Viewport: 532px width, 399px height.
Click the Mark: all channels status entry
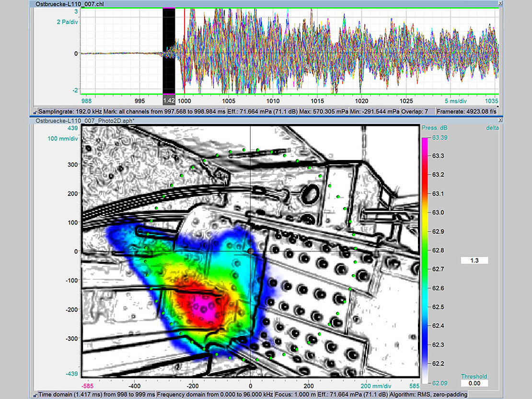tap(164, 112)
